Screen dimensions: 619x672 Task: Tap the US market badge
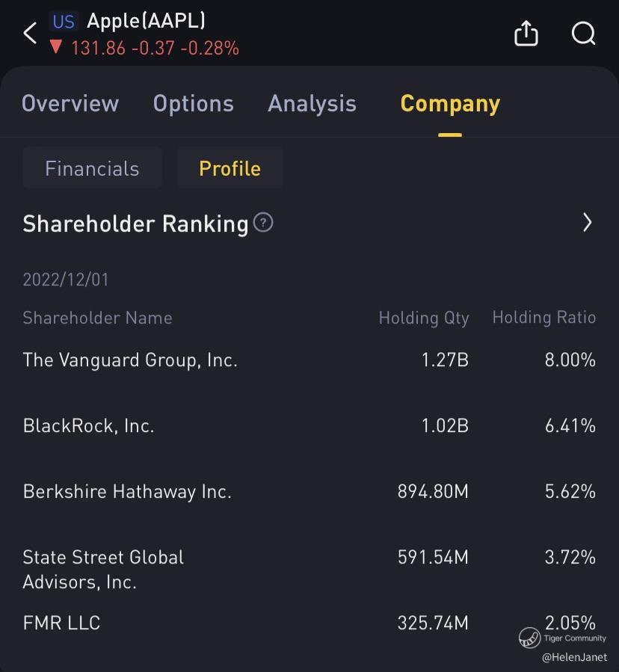click(64, 22)
